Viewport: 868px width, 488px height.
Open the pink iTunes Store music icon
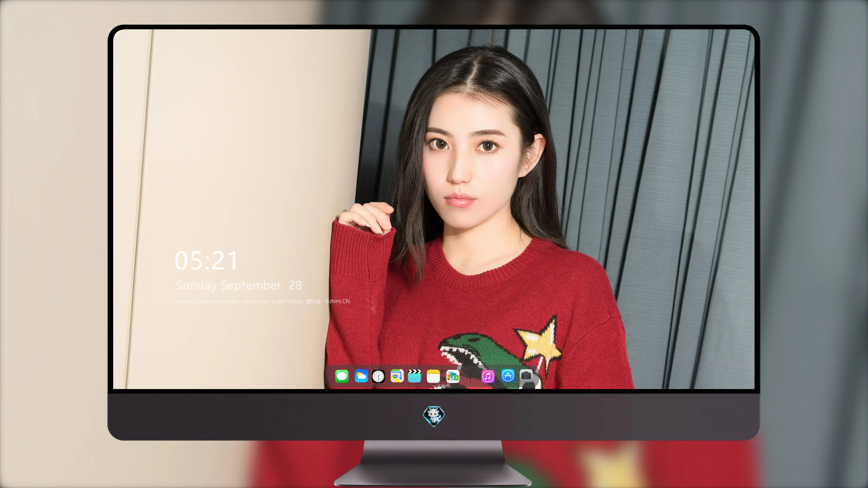point(488,376)
